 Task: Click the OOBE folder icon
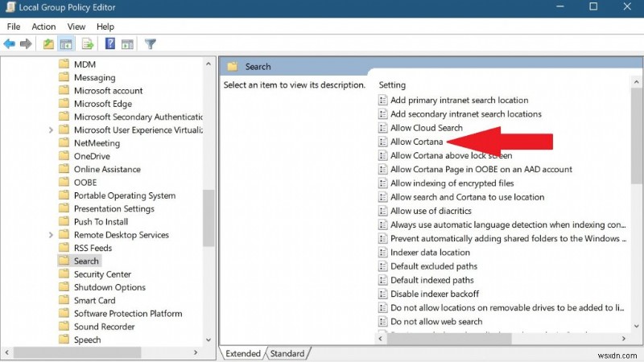click(x=64, y=183)
